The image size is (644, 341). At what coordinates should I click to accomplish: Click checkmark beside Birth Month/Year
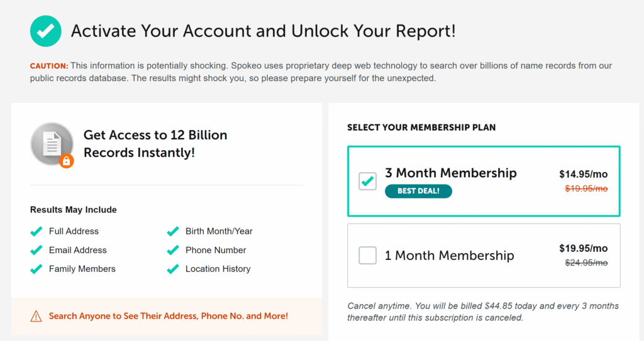[173, 232]
